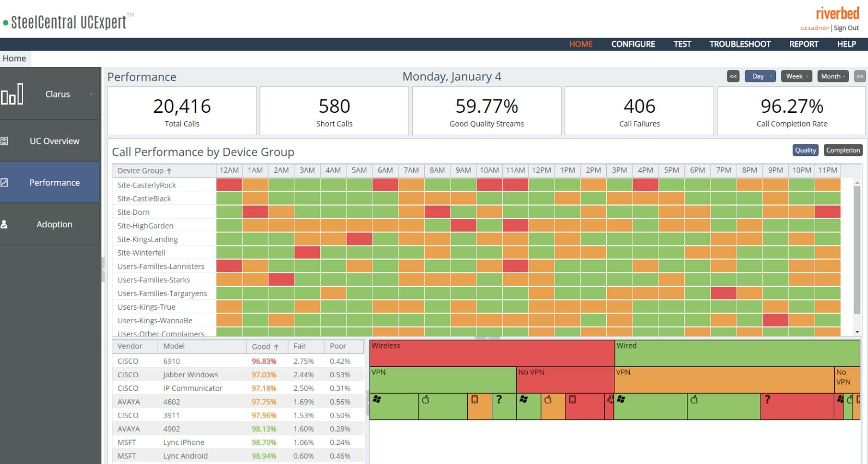
Task: Click Windows icon under Wired VPN
Action: (x=621, y=400)
